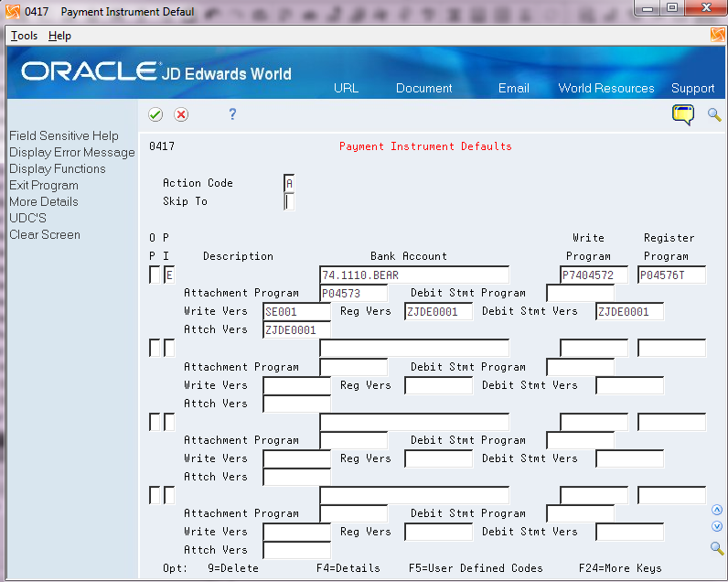Click the Email link in banner

513,88
